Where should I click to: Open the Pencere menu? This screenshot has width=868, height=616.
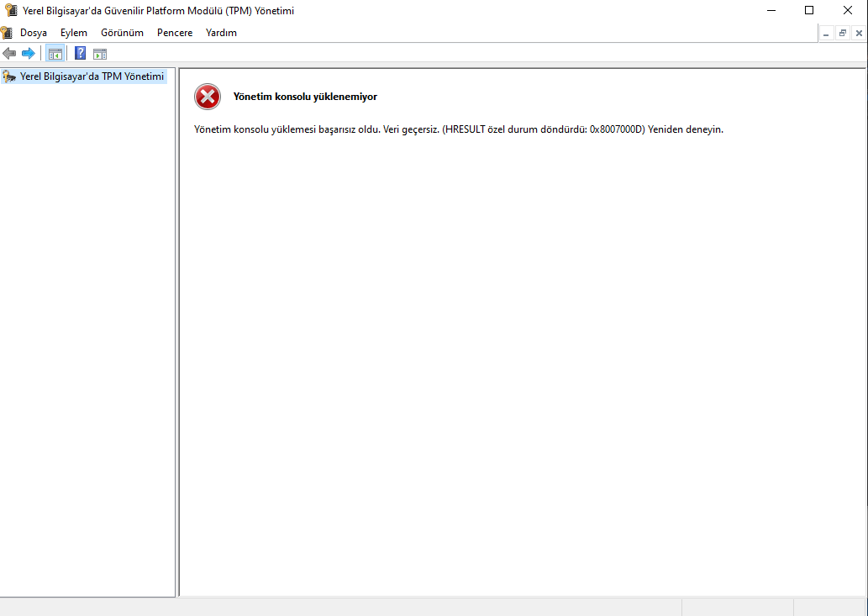coord(175,33)
